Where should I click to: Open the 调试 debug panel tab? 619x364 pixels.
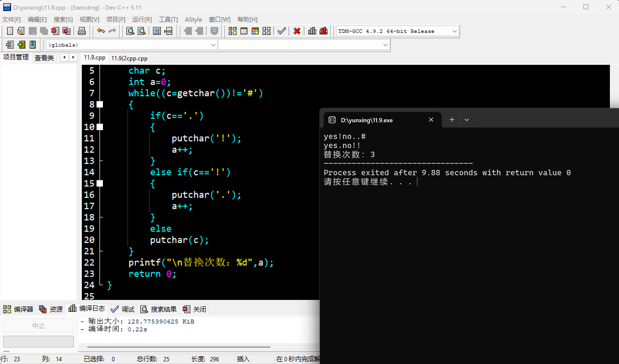coord(123,309)
